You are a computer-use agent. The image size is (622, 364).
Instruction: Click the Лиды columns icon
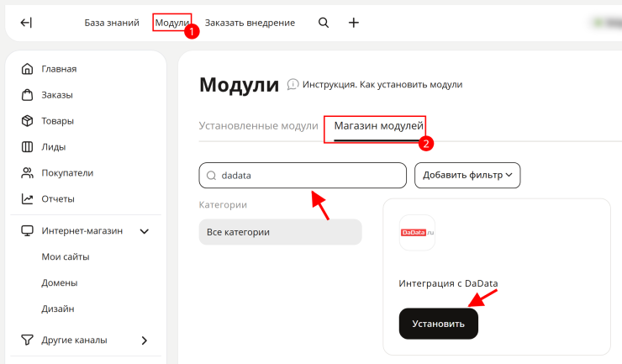tap(27, 147)
